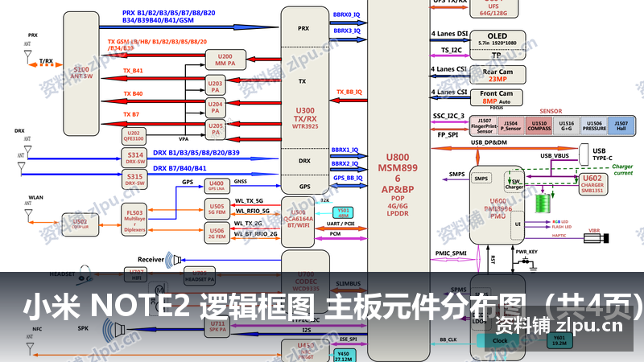Click the U204 PA block

(x=215, y=108)
